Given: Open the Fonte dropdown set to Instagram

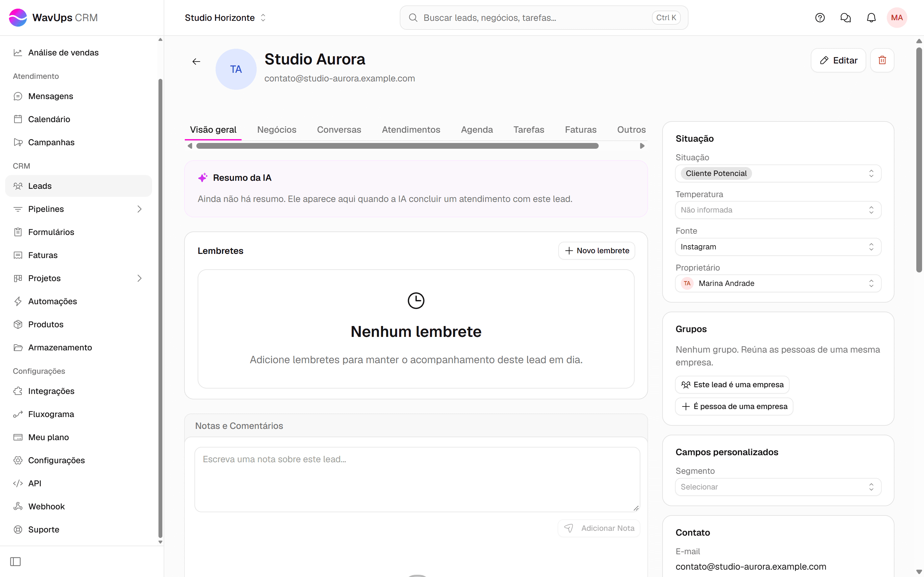Looking at the screenshot, I should coord(778,247).
